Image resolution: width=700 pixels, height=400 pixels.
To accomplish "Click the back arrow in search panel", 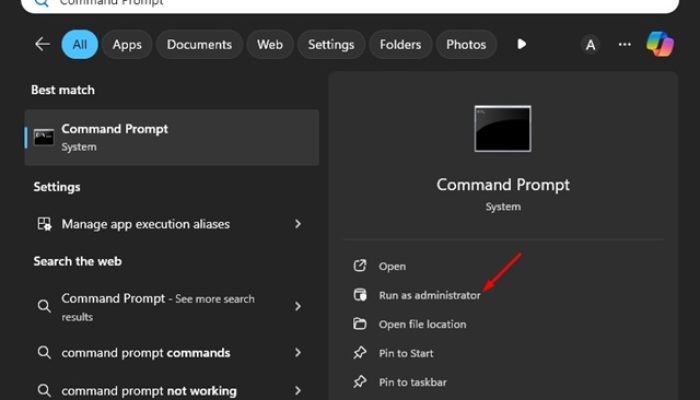I will (42, 44).
